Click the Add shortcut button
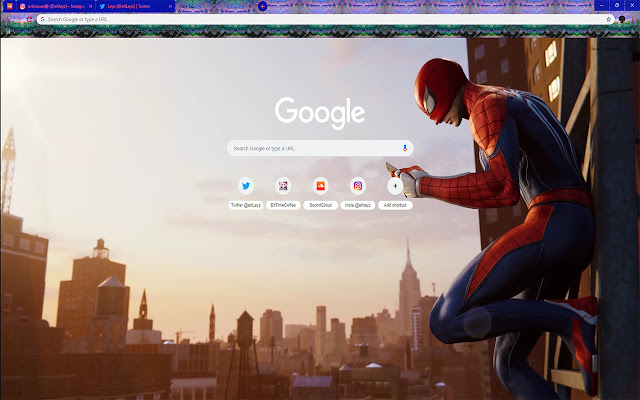Viewport: 640px width, 400px height. pyautogui.click(x=395, y=193)
